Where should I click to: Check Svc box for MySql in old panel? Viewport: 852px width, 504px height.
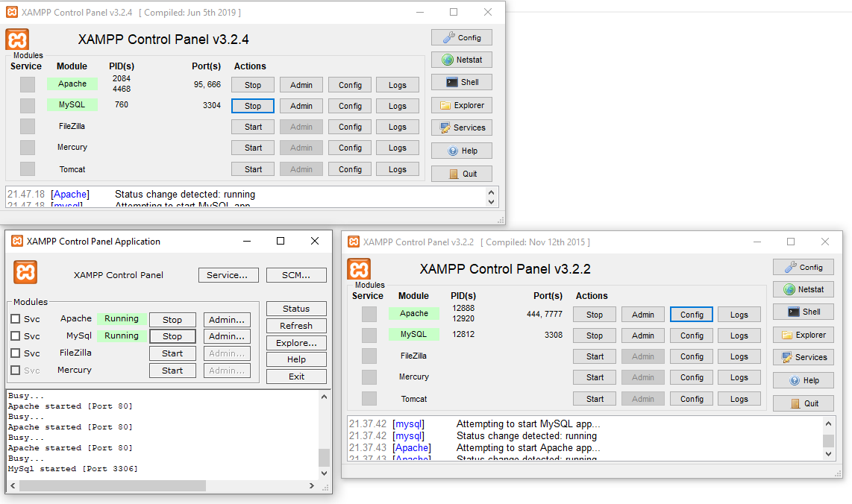(16, 336)
